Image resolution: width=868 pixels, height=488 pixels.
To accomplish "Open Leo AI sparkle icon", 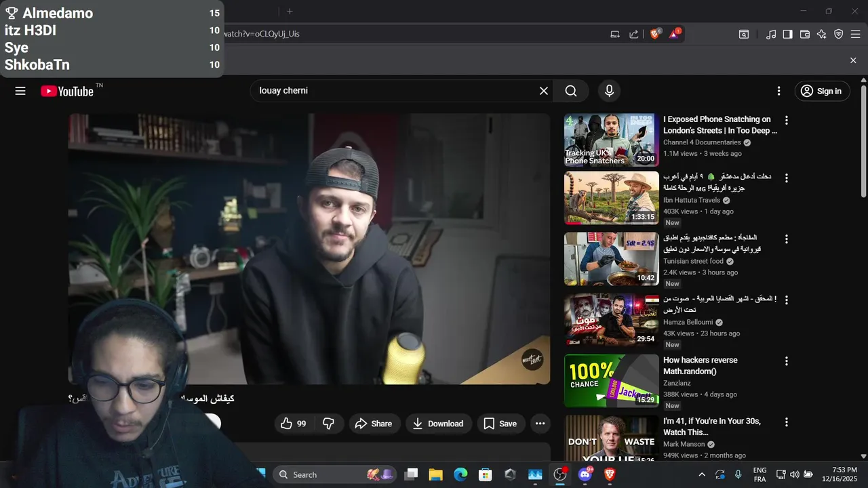I will click(x=822, y=34).
